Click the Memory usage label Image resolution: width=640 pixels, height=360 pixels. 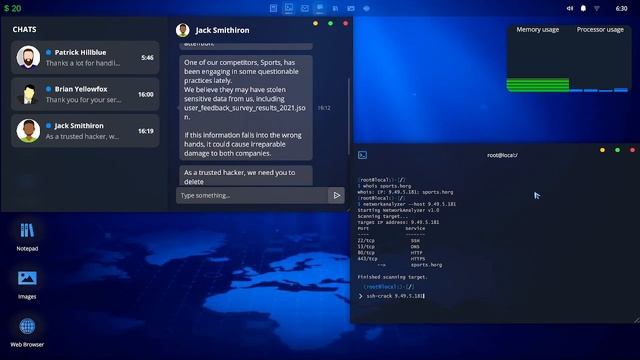[x=538, y=29]
